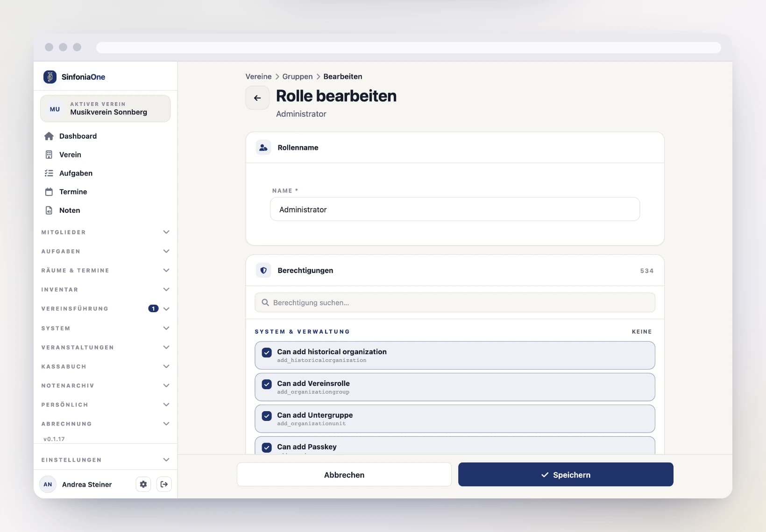
Task: Open Dashboard via the home icon
Action: tap(49, 136)
